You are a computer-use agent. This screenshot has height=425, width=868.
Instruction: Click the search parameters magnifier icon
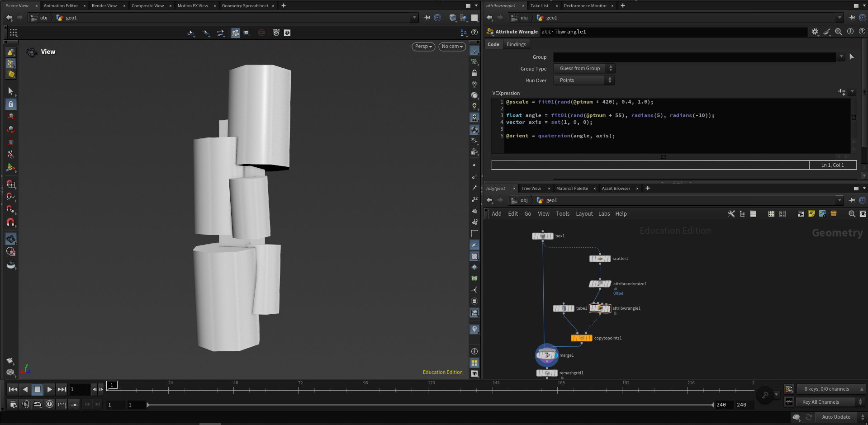point(838,32)
